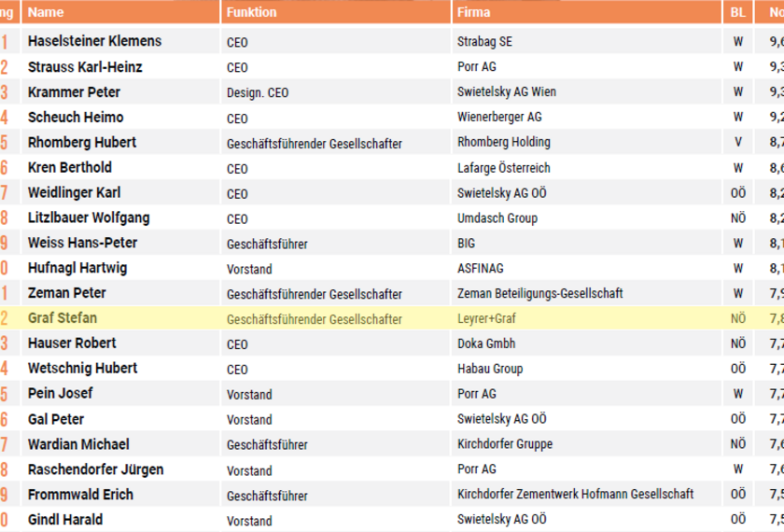Click the NÖ cell in Umdasch Group row

coord(737,218)
